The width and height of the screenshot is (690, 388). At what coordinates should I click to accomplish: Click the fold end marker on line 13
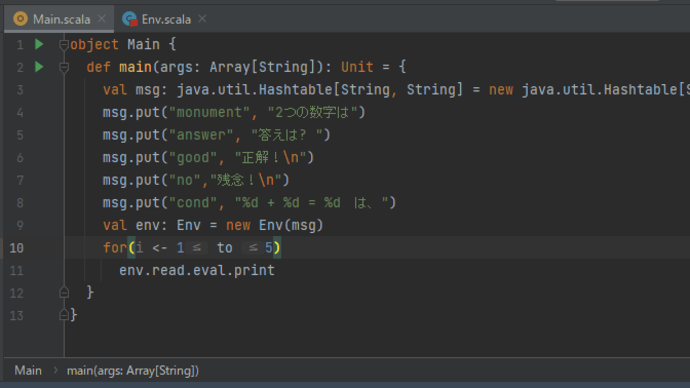coord(64,315)
